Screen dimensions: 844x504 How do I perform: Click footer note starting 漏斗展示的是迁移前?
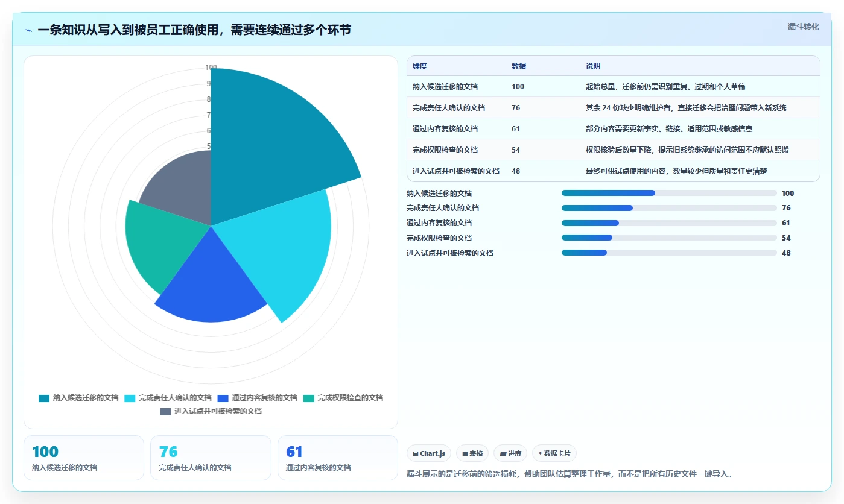coord(570,474)
